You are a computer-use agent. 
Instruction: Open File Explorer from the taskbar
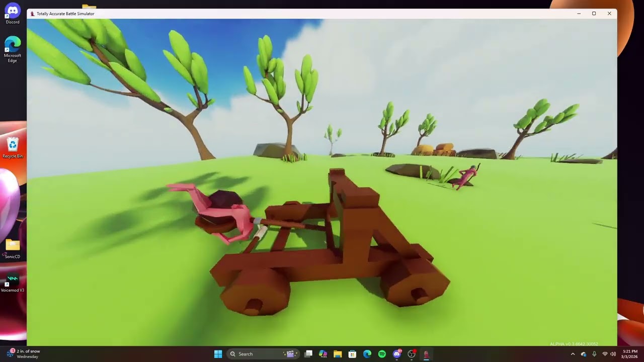point(338,354)
